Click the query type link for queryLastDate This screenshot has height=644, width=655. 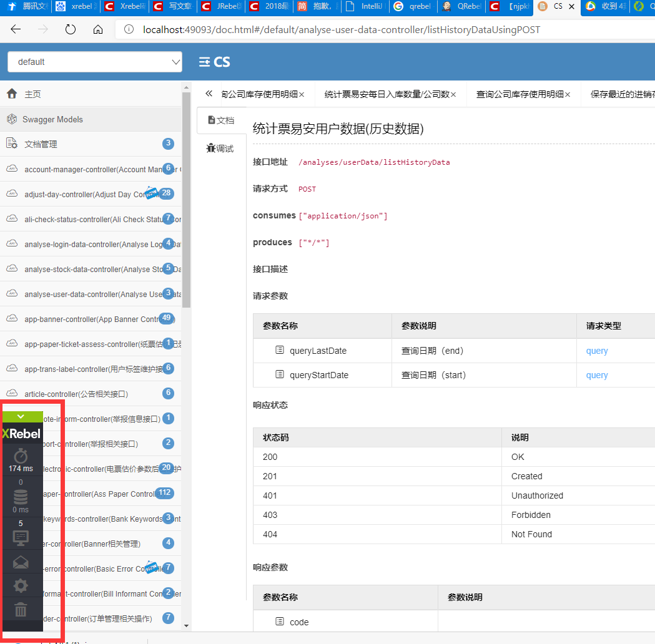point(596,351)
